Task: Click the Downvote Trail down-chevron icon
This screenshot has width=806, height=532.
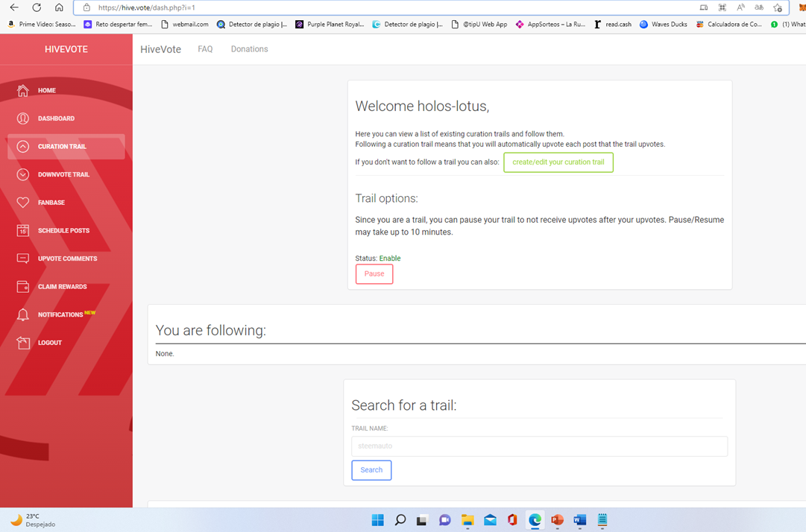Action: pyautogui.click(x=22, y=174)
